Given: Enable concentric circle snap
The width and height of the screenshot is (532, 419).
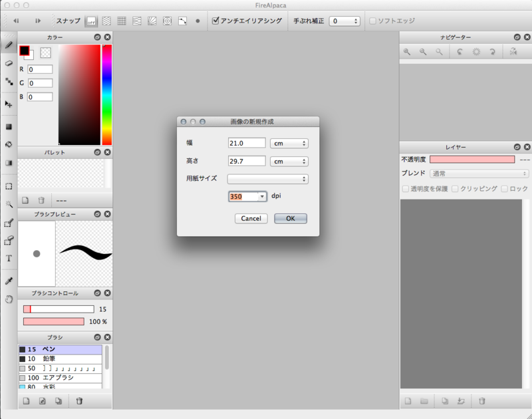Looking at the screenshot, I should [x=168, y=21].
